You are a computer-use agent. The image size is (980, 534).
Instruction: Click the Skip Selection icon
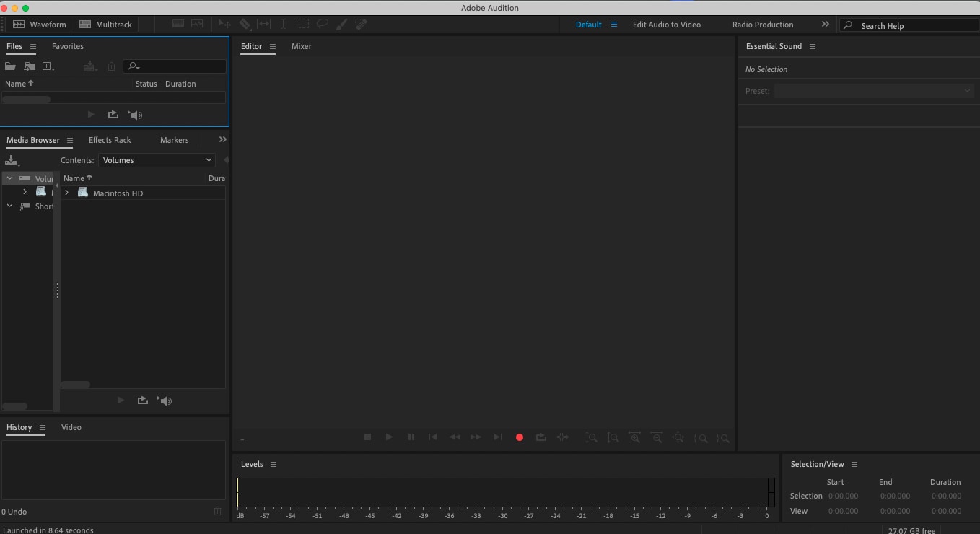[x=563, y=437]
